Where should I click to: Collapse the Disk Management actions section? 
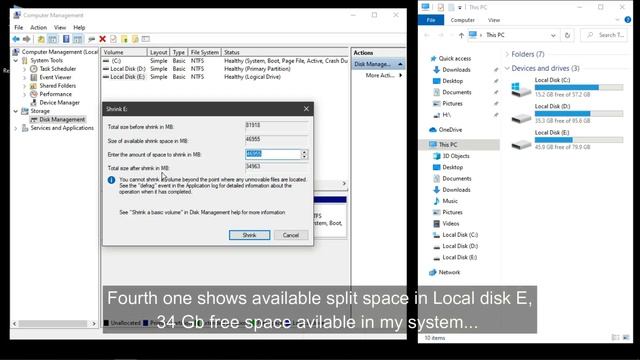400,64
